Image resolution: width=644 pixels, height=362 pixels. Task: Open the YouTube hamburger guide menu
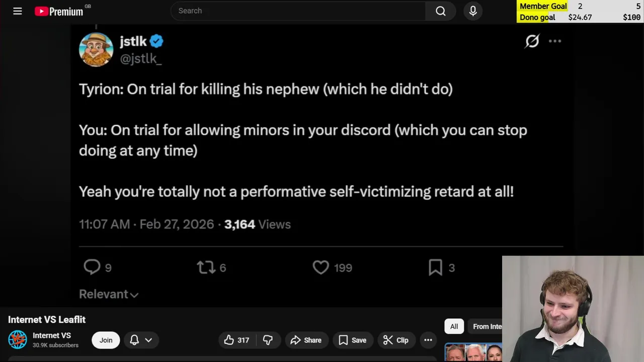point(18,11)
